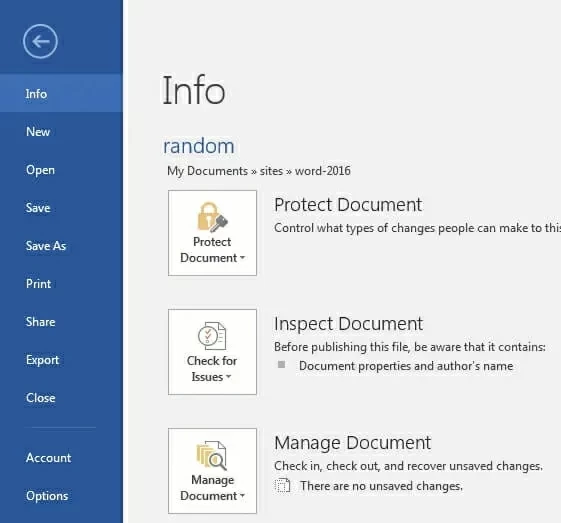Select Info in the backstage menu
Image resolution: width=561 pixels, height=523 pixels.
point(61,93)
